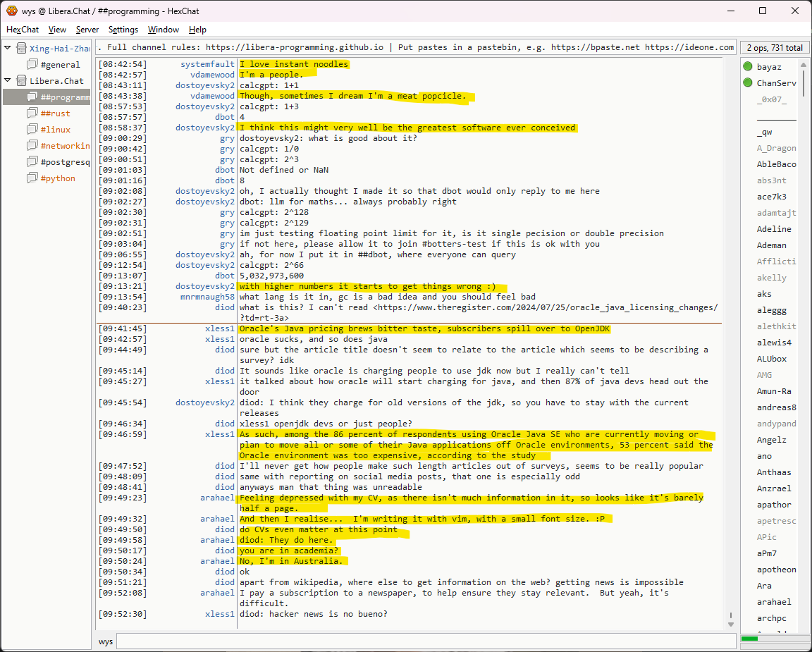Screen dimensions: 812x652
Task: Click the green lag meter bar
Action: click(x=749, y=639)
